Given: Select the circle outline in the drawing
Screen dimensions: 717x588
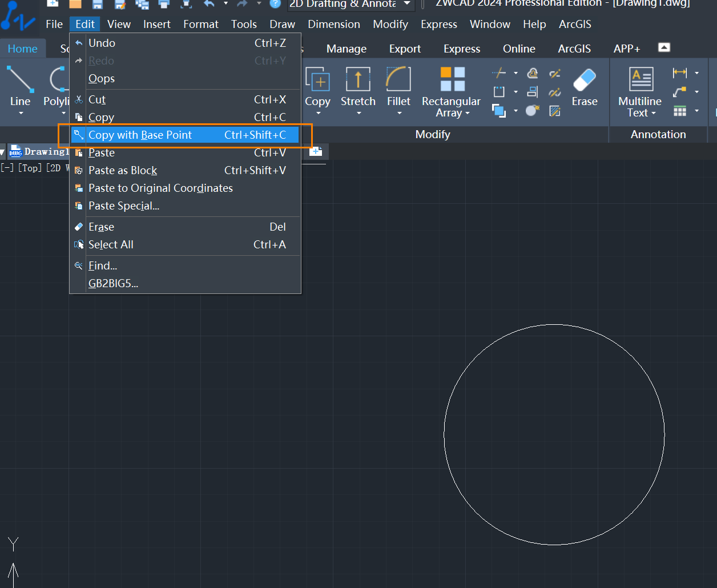Looking at the screenshot, I should point(554,325).
